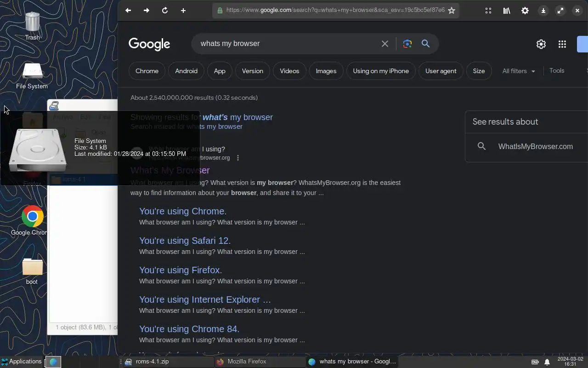
Task: Click the magnifier beside WhatIsMyBrowser.com
Action: tap(481, 146)
